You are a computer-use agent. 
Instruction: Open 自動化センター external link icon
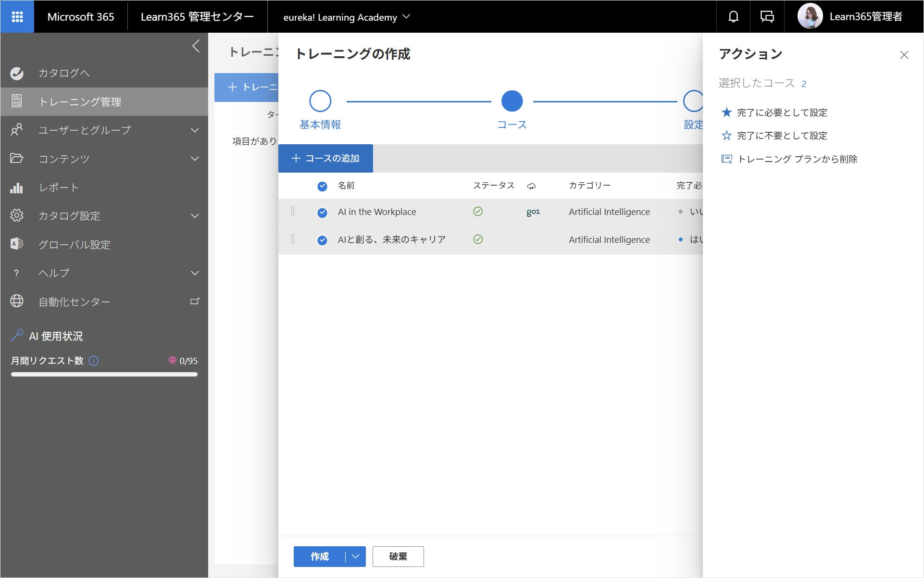click(x=195, y=302)
